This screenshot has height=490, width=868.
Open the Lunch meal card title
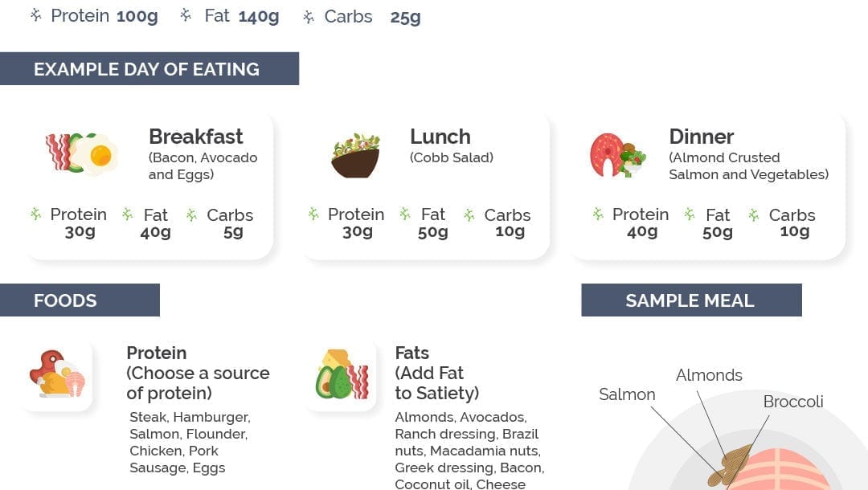[440, 137]
